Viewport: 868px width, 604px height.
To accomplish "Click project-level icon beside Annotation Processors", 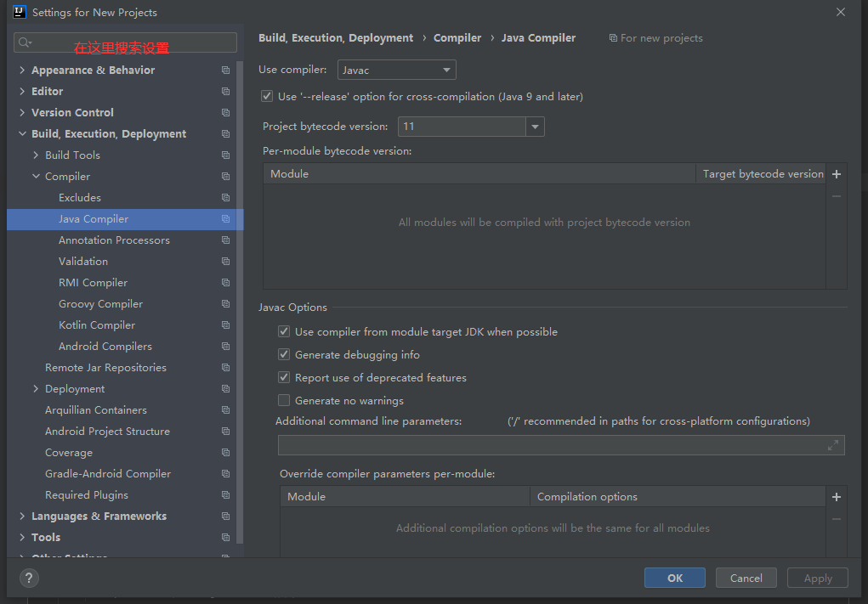I will (226, 240).
